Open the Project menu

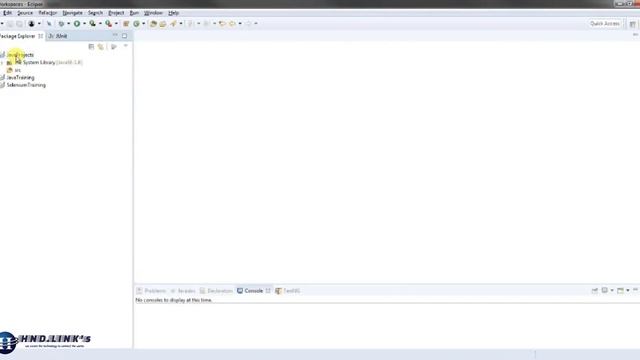click(x=116, y=13)
